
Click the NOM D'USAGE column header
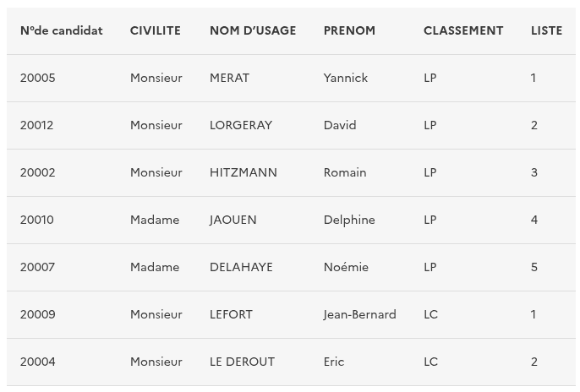(x=253, y=30)
